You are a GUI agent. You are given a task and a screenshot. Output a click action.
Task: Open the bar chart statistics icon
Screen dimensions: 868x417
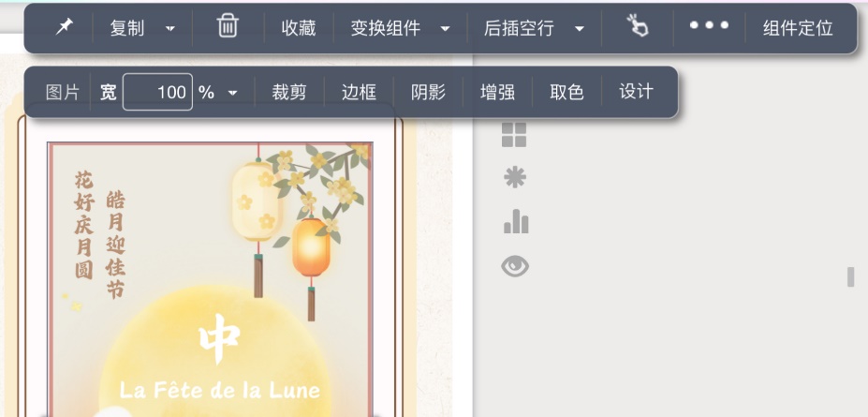pos(515,221)
